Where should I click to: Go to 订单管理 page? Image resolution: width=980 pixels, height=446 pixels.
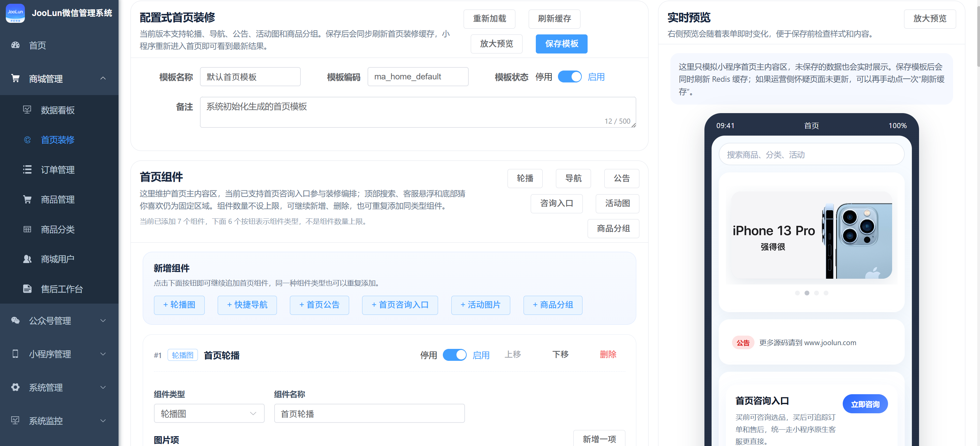click(x=59, y=169)
